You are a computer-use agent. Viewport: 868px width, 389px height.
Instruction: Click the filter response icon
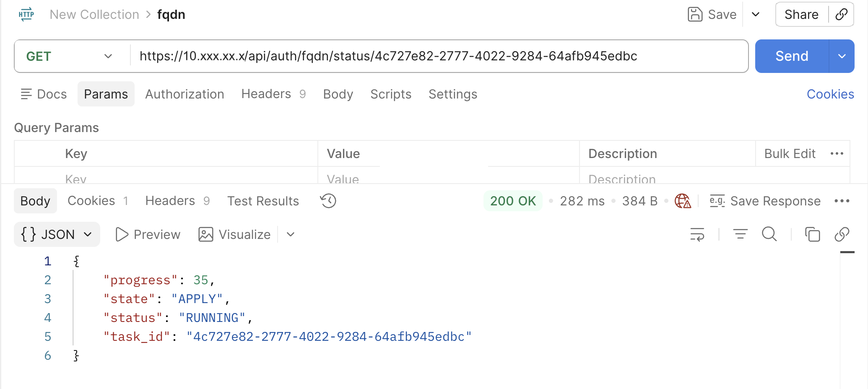tap(740, 234)
